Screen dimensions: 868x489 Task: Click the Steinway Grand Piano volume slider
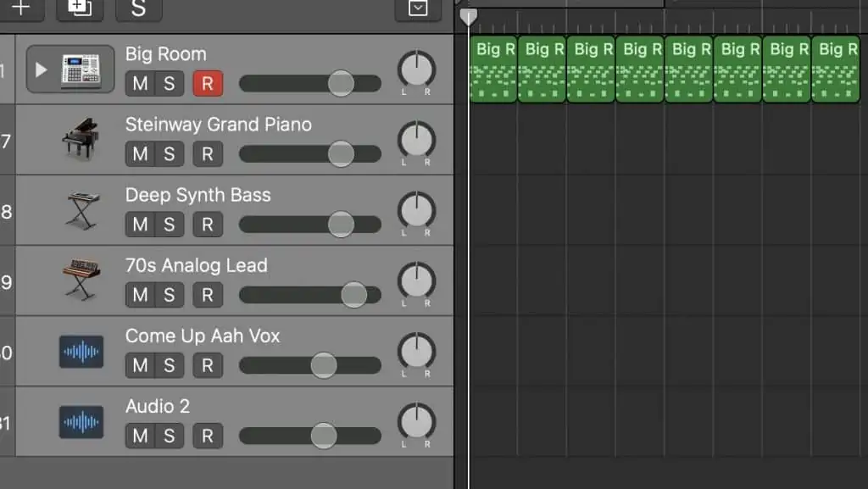[x=310, y=153]
